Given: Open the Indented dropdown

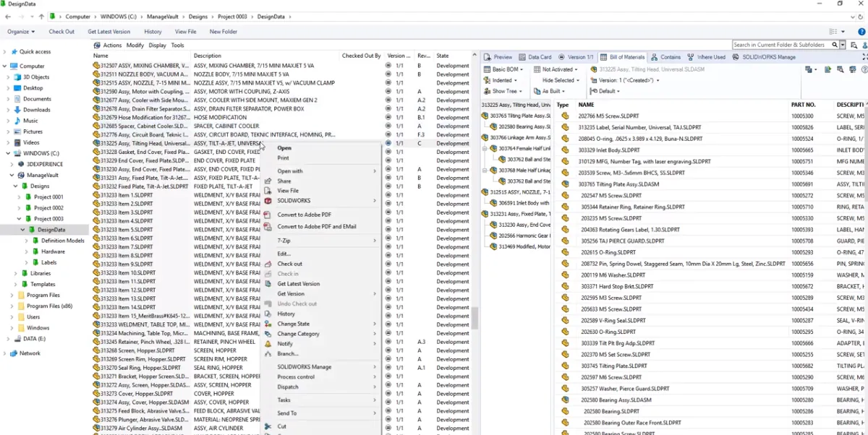Looking at the screenshot, I should pos(501,80).
